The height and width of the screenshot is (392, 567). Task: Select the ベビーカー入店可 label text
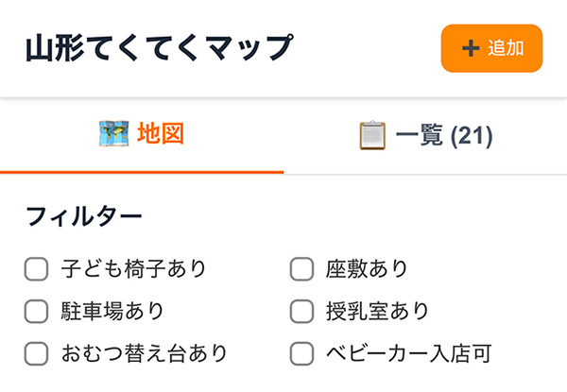pos(408,354)
